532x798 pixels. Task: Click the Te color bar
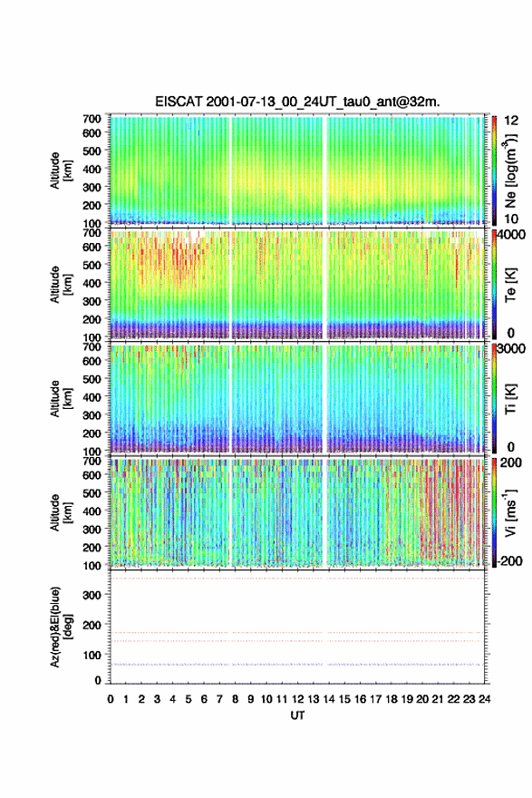pyautogui.click(x=494, y=285)
